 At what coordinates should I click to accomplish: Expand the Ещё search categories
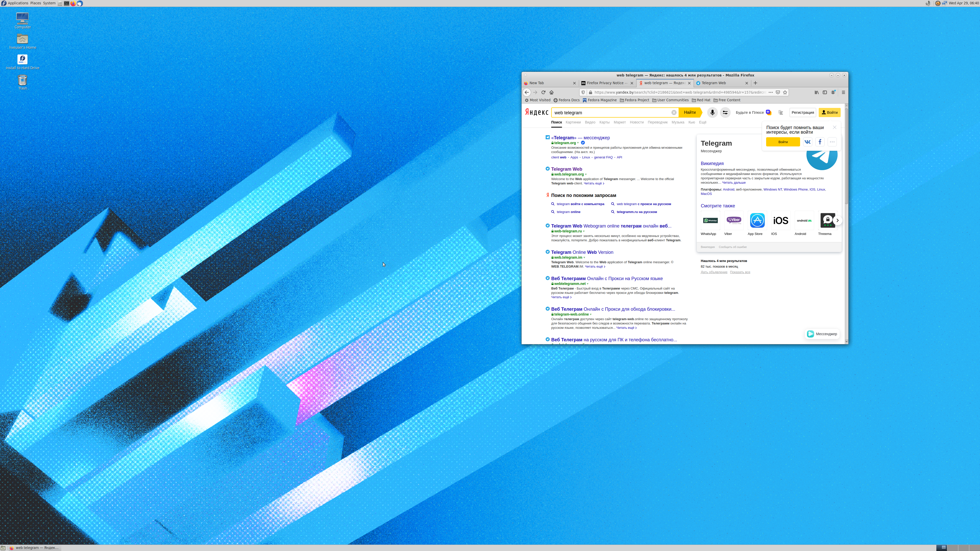click(703, 122)
